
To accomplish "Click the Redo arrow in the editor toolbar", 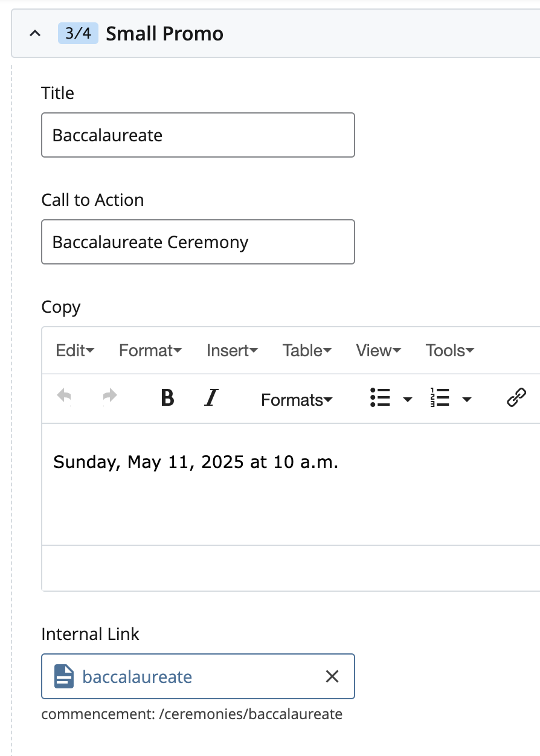I will [109, 396].
